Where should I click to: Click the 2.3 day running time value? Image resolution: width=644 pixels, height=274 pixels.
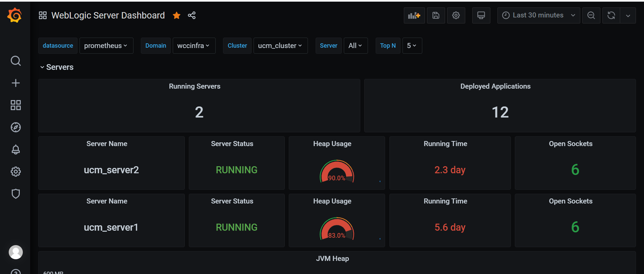[x=450, y=170]
